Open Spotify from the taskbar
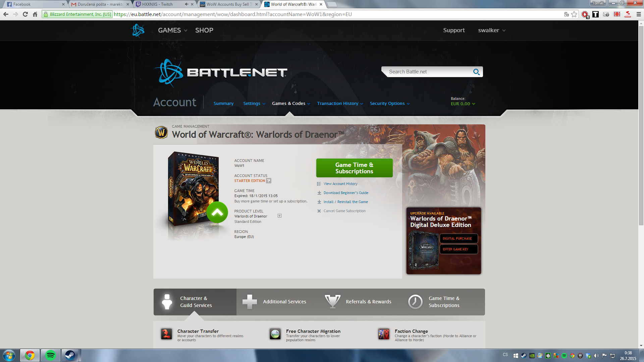This screenshot has width=644, height=362. click(x=51, y=355)
